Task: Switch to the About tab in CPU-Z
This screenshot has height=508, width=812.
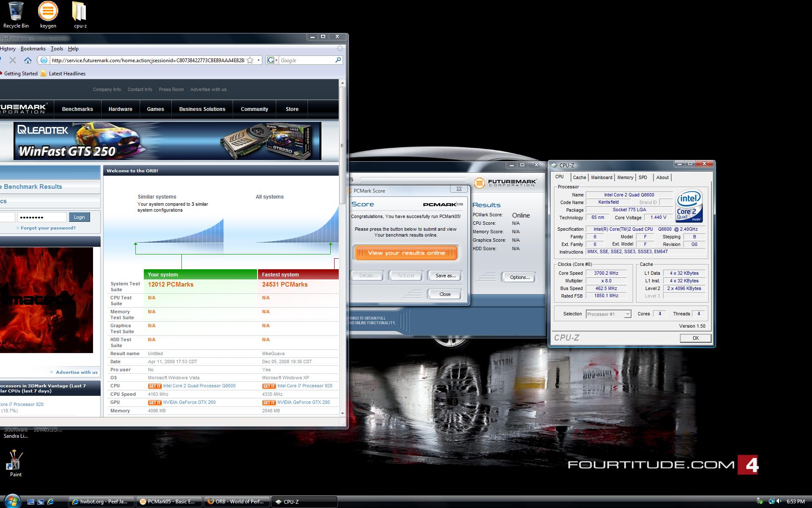Action: coord(662,177)
